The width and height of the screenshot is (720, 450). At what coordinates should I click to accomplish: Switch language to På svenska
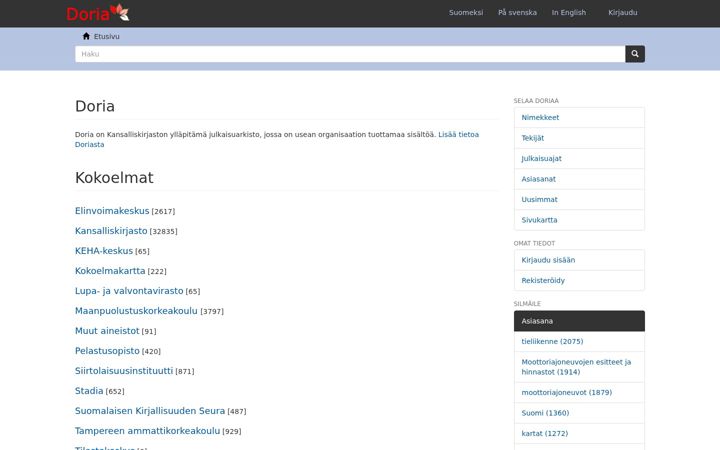(x=517, y=12)
